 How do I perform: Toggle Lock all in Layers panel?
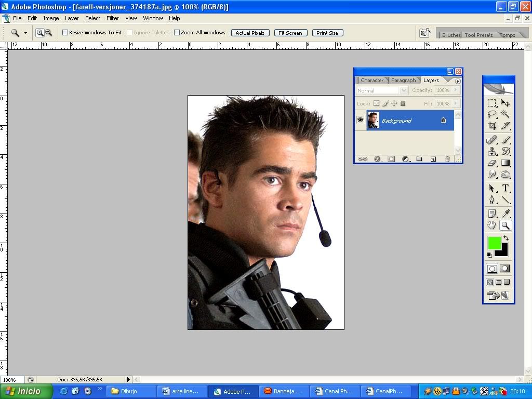pos(403,103)
